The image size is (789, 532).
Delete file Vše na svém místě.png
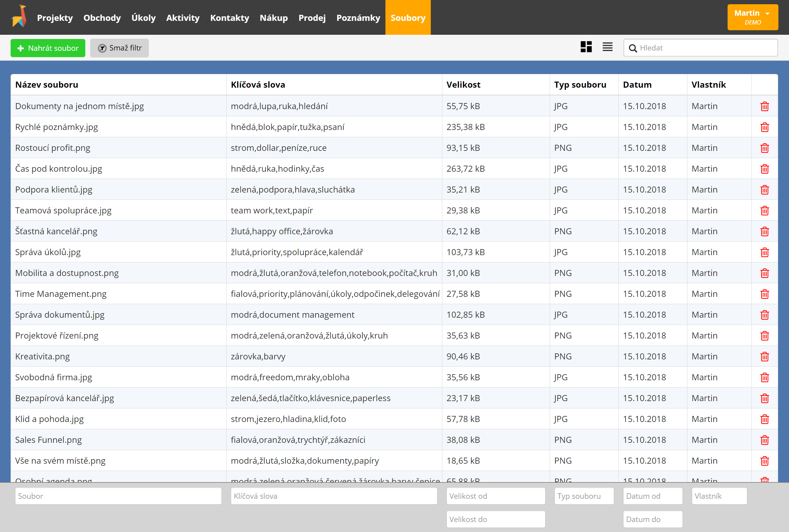[x=764, y=461]
